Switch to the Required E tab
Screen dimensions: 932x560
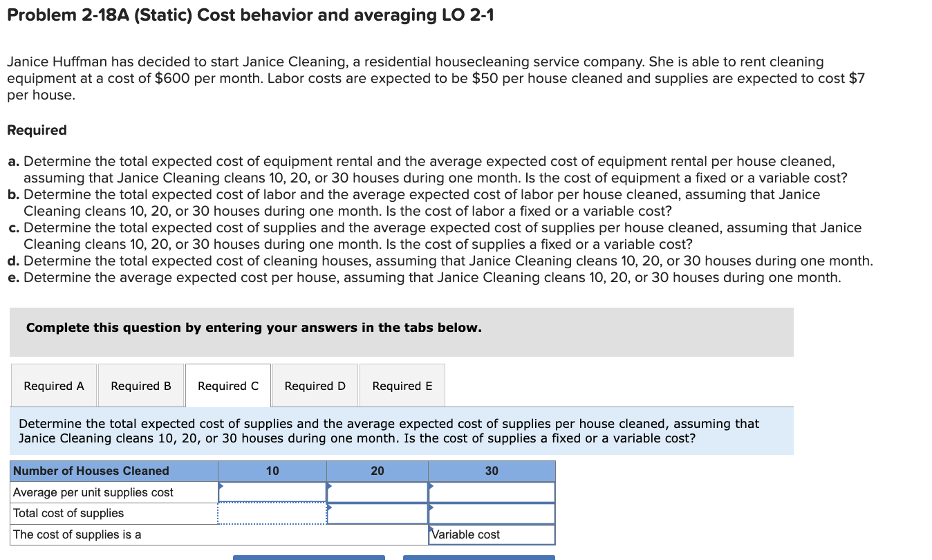(402, 385)
